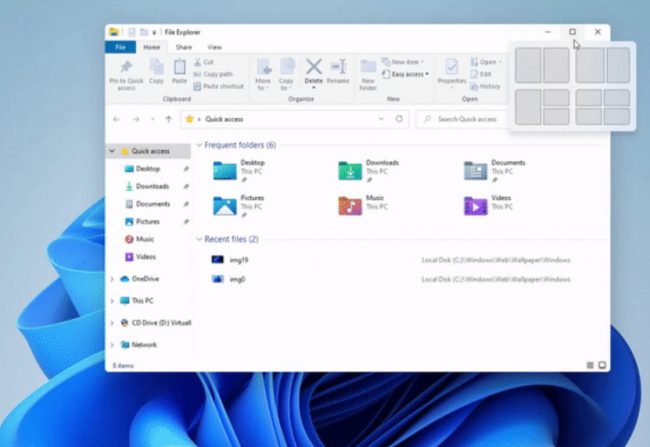Click the Cut scissors command
Image resolution: width=650 pixels, height=447 pixels.
click(204, 62)
